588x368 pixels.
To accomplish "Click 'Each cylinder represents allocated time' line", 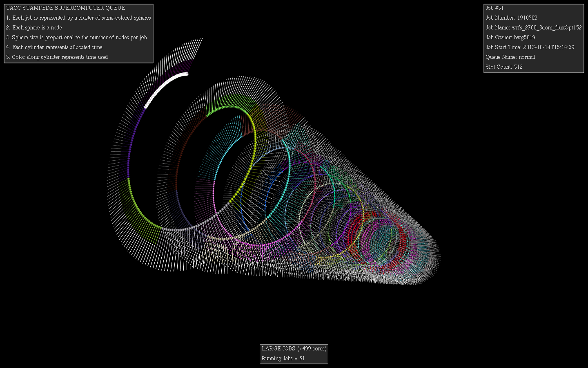I will point(54,47).
